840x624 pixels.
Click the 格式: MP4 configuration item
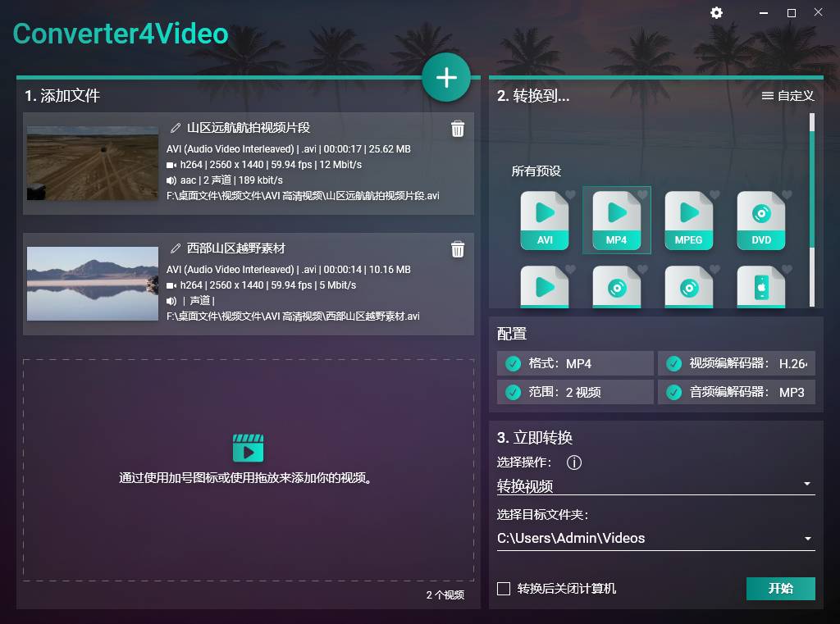tap(574, 363)
